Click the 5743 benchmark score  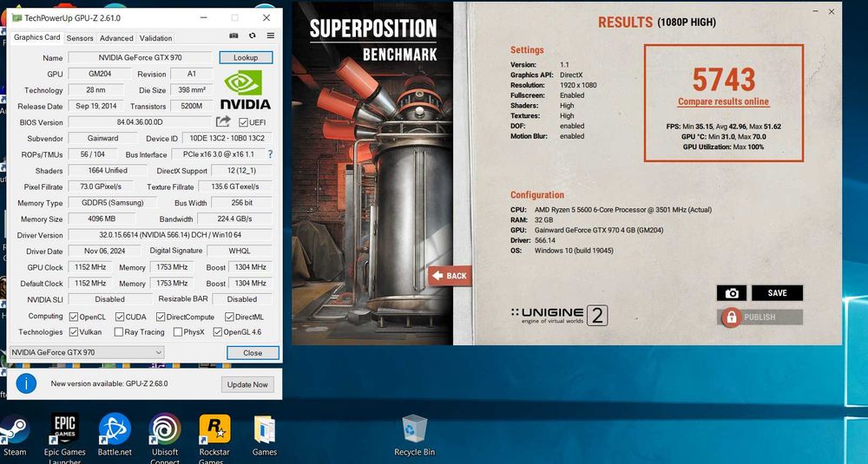click(x=724, y=80)
